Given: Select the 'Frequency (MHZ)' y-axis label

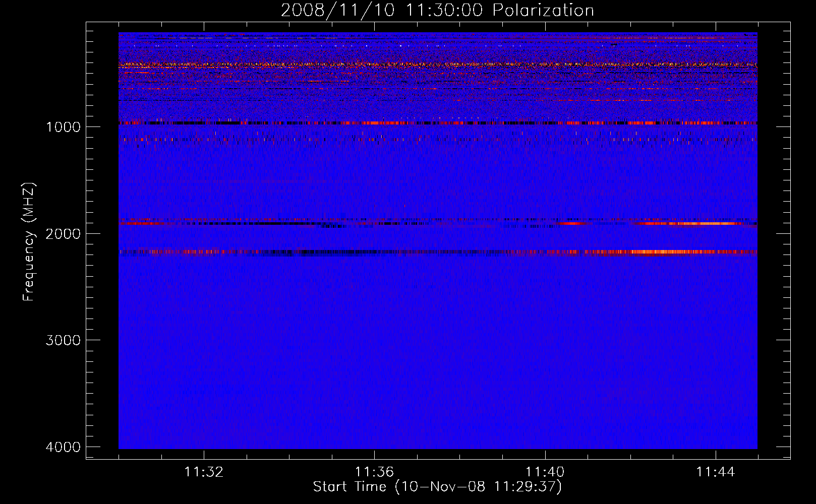Looking at the screenshot, I should (x=29, y=242).
